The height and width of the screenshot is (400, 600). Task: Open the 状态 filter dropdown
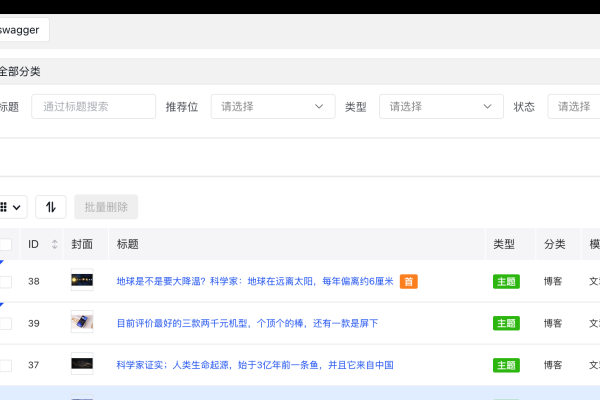point(574,106)
